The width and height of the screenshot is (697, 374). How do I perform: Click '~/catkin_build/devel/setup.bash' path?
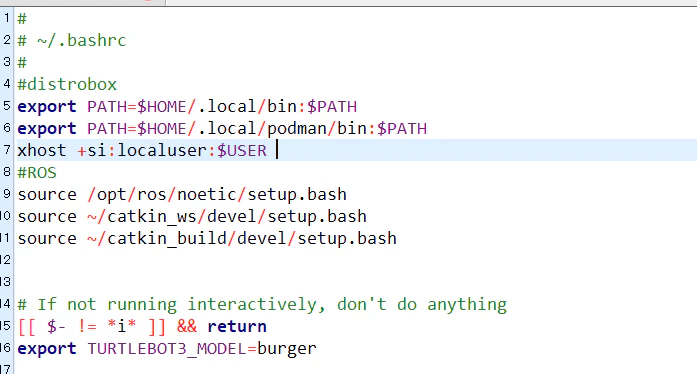click(242, 238)
